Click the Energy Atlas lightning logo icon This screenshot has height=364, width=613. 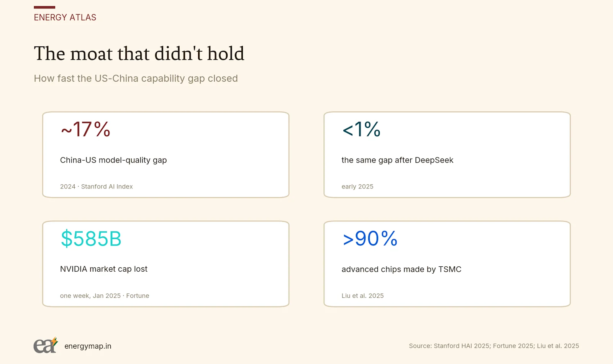[46, 345]
